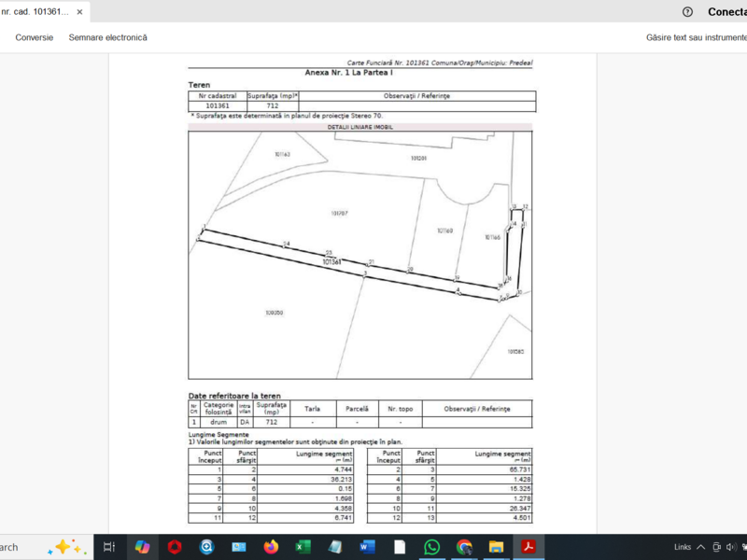Open the blue magnifier Q app in taskbar

coord(206,547)
